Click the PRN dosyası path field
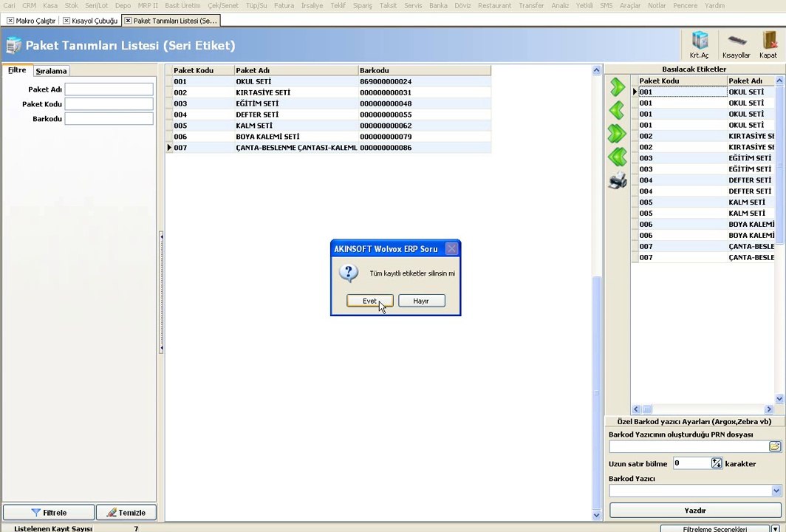The width and height of the screenshot is (786, 532). pos(689,446)
